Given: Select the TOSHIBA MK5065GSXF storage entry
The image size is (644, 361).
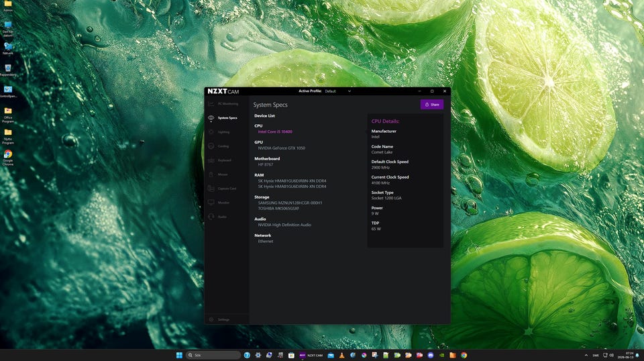Looking at the screenshot, I should pos(278,208).
